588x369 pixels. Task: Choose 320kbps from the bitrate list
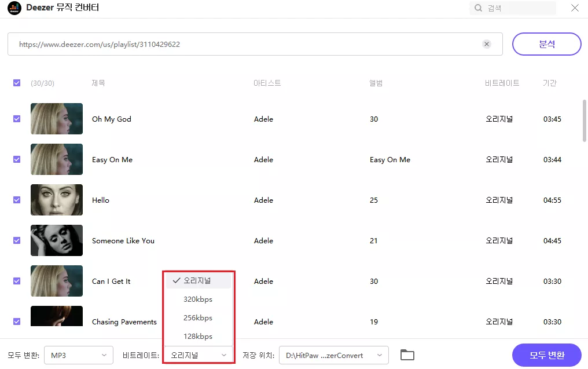tap(198, 299)
